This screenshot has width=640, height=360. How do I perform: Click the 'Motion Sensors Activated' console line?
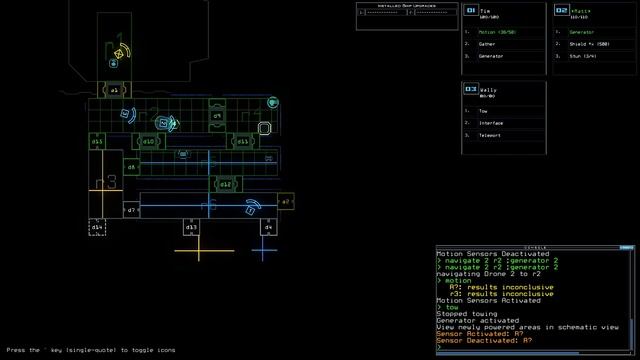488,300
